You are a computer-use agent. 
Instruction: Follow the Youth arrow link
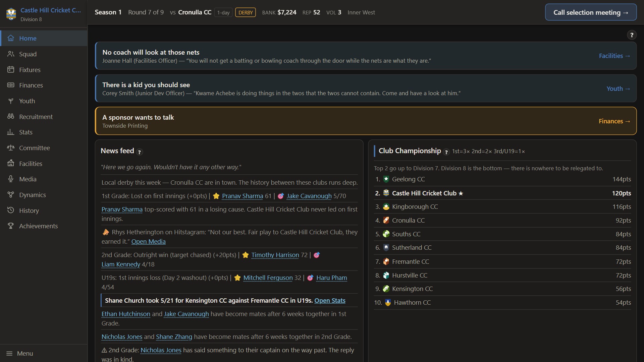coord(618,88)
